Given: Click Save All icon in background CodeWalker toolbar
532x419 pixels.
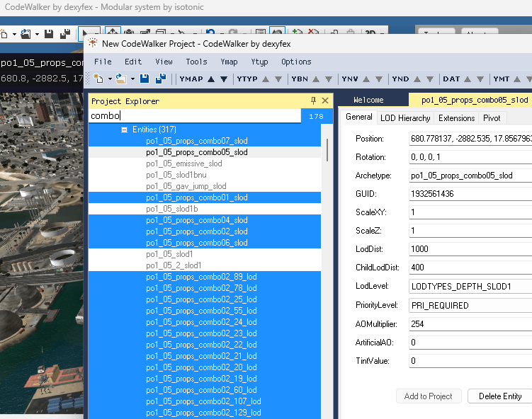Looking at the screenshot, I should [64, 34].
